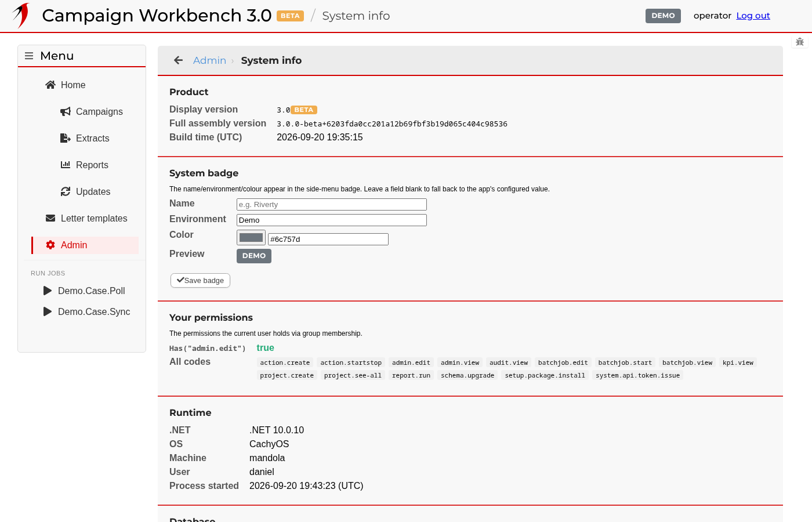Image resolution: width=812 pixels, height=522 pixels.
Task: Click the schema.upgrade permission code
Action: click(x=467, y=375)
